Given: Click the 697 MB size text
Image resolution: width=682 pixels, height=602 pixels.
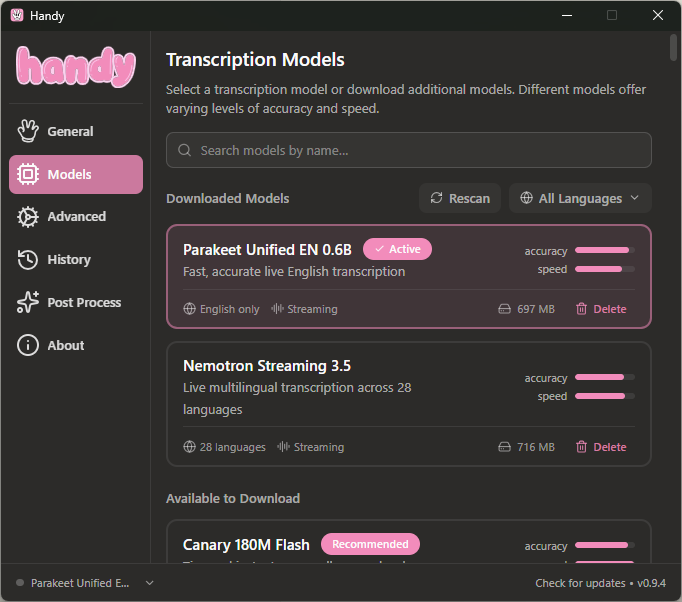Looking at the screenshot, I should click(x=536, y=309).
